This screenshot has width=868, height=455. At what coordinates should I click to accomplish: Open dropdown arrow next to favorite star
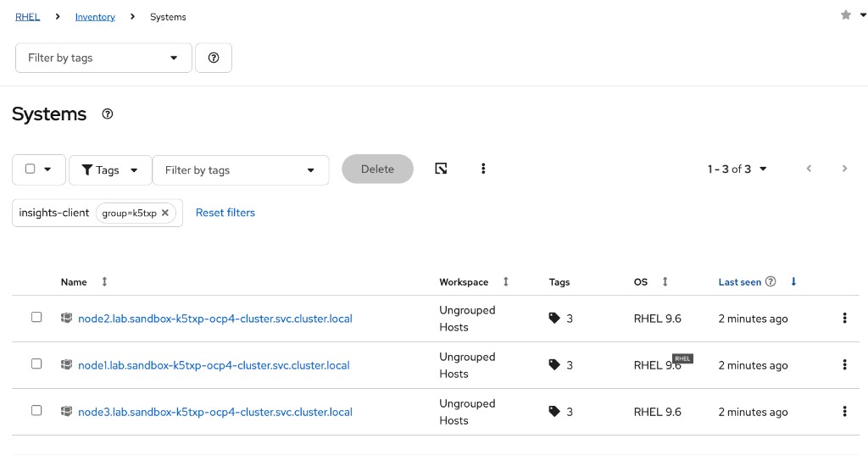(862, 15)
